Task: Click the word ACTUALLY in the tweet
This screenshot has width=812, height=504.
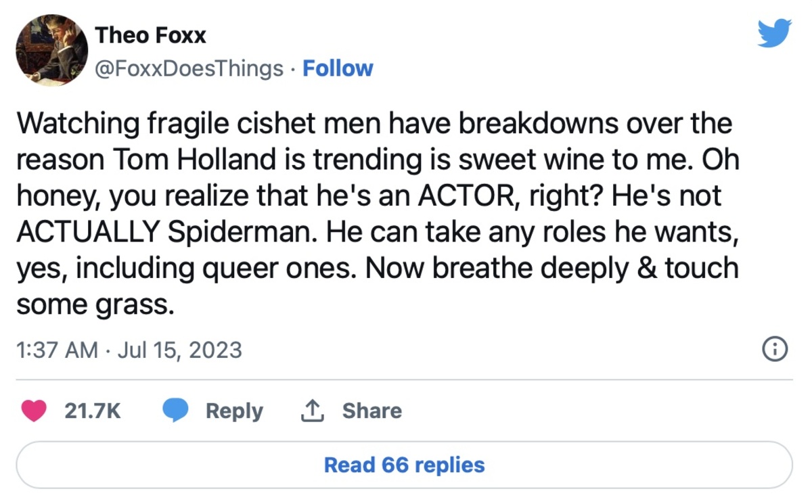Action: [87, 232]
